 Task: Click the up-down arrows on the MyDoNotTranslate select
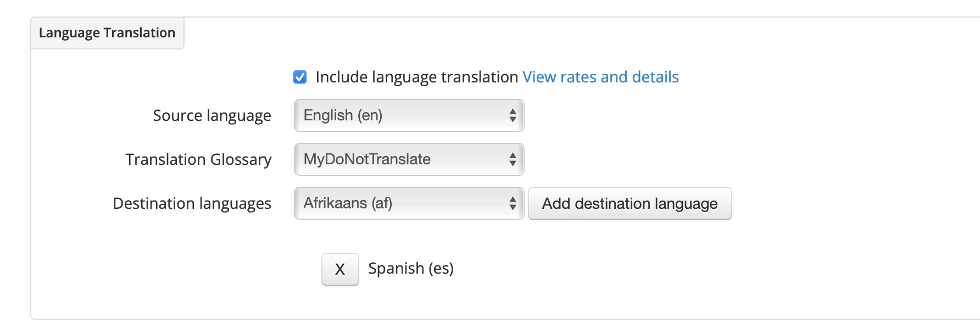513,159
